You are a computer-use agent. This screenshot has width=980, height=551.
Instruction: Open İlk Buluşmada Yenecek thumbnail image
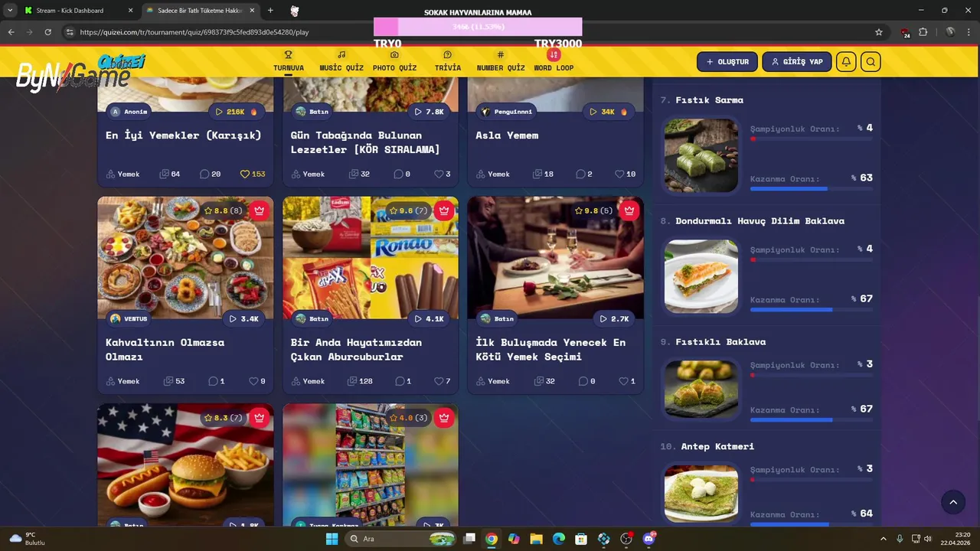pos(556,258)
